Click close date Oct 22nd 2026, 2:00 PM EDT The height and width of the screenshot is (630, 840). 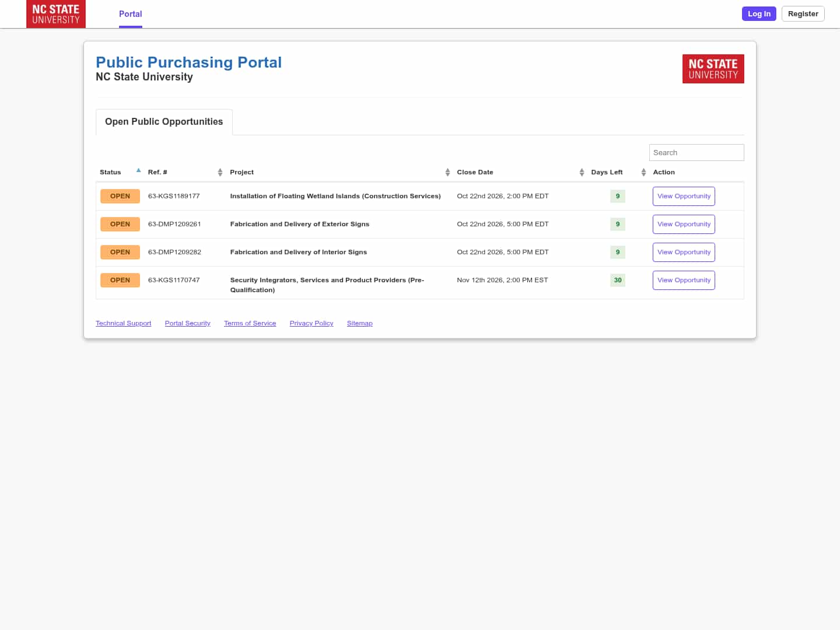(503, 196)
